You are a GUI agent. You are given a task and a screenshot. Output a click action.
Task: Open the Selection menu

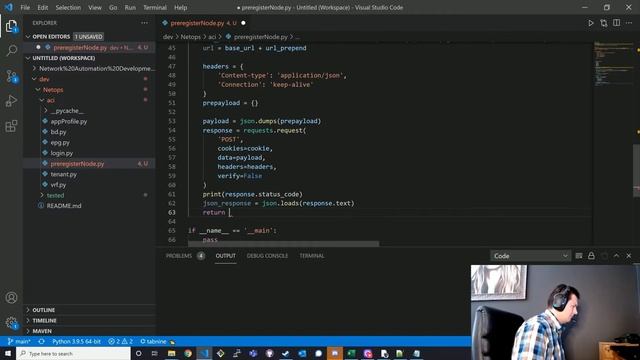(68, 7)
